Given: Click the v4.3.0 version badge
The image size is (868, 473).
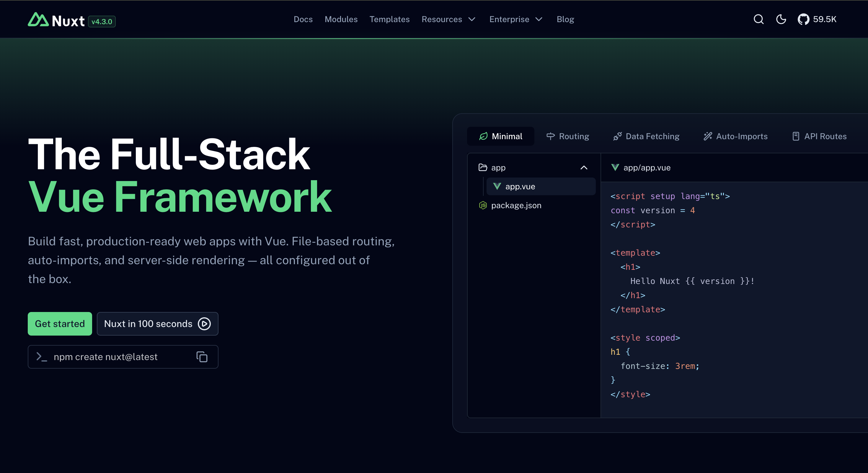Looking at the screenshot, I should tap(102, 22).
